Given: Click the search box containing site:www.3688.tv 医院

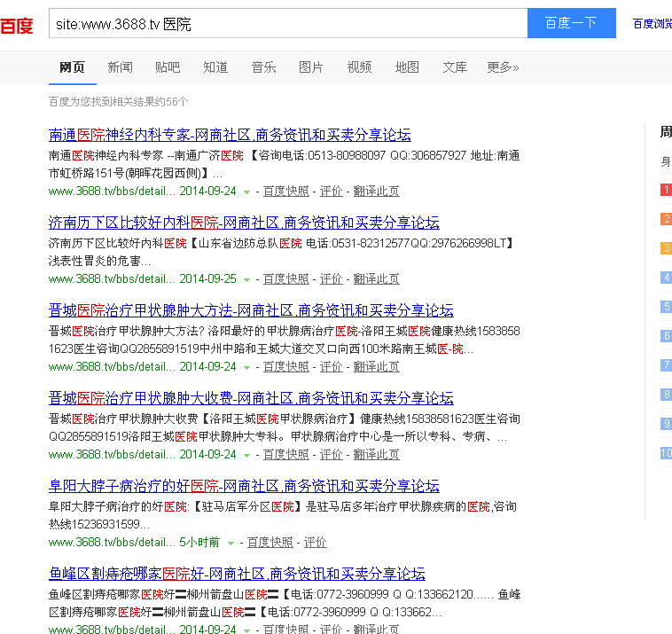Looking at the screenshot, I should pyautogui.click(x=288, y=23).
